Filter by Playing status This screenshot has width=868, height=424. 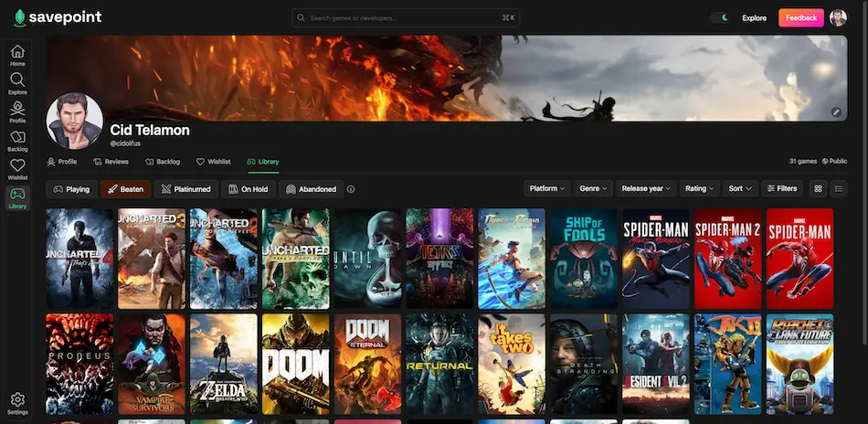point(71,189)
